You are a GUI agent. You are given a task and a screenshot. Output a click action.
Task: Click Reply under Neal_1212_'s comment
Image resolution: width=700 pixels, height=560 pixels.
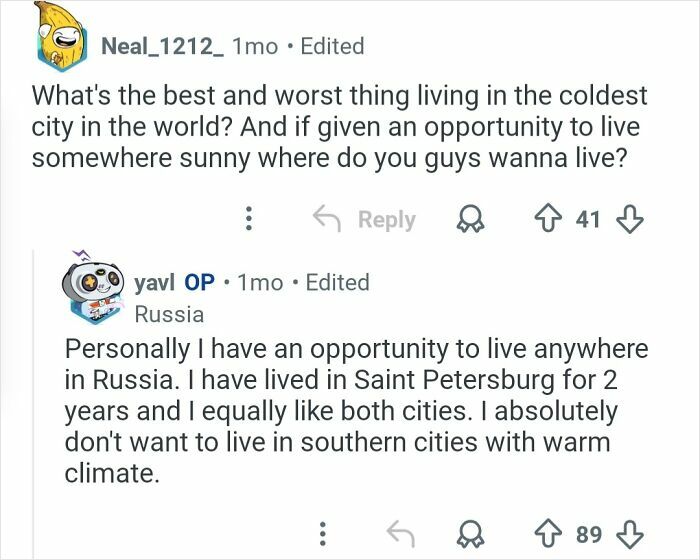tap(366, 219)
